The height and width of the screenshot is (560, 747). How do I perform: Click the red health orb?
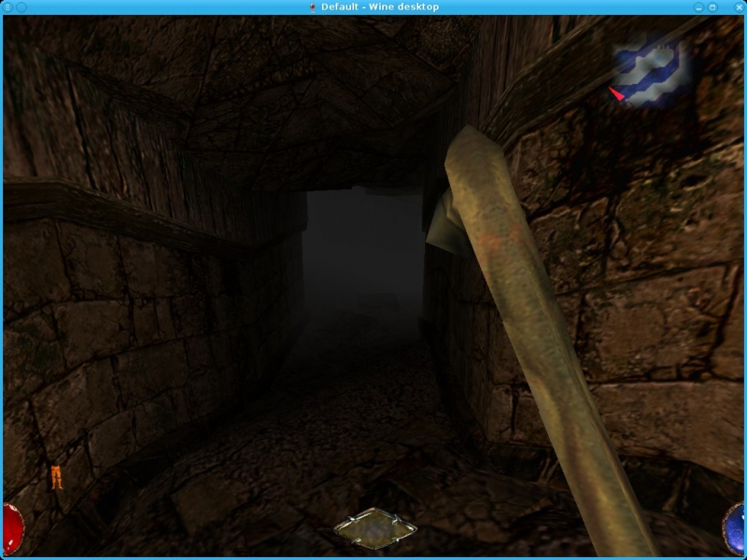point(10,525)
